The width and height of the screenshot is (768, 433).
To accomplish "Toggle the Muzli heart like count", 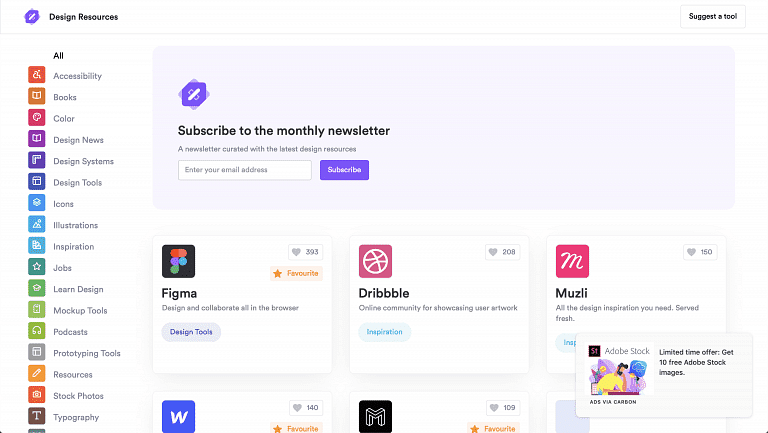I will coord(700,252).
